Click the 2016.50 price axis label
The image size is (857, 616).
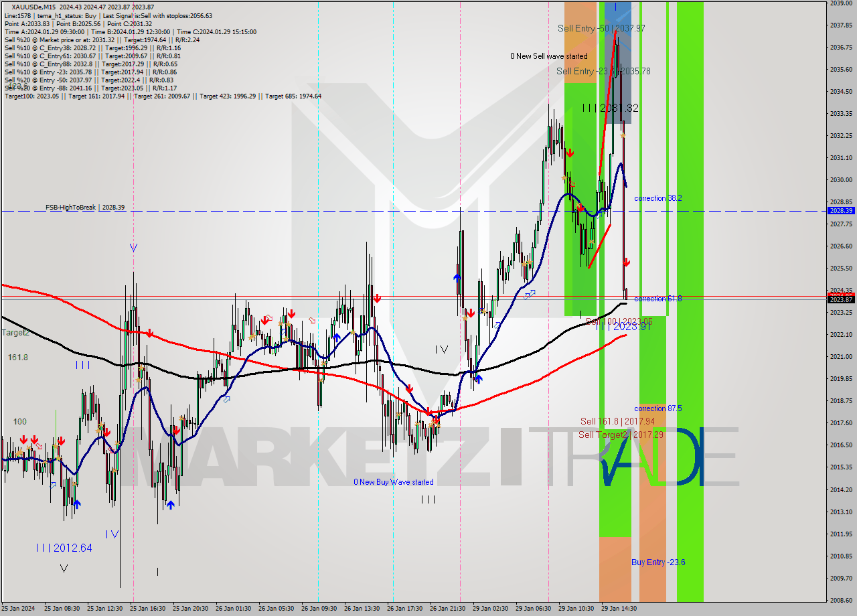pyautogui.click(x=841, y=445)
